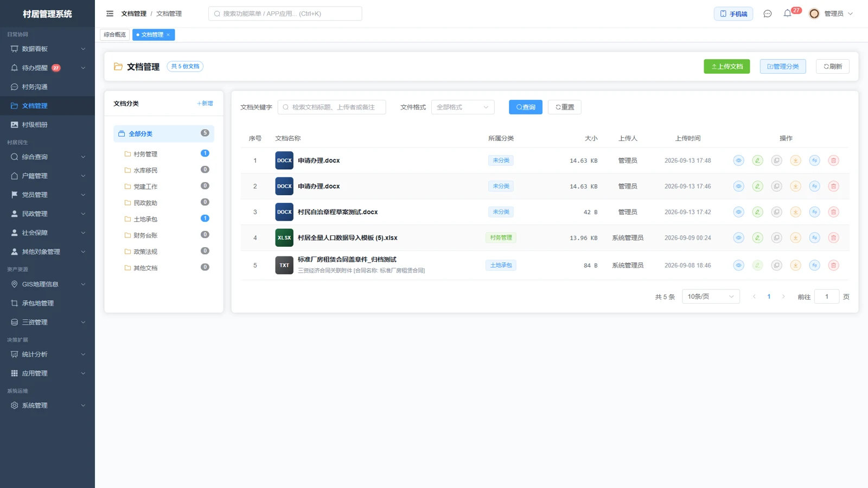Viewport: 868px width, 488px height.
Task: View the 标准厂房租赁合同 TXT file via eye icon
Action: point(738,265)
